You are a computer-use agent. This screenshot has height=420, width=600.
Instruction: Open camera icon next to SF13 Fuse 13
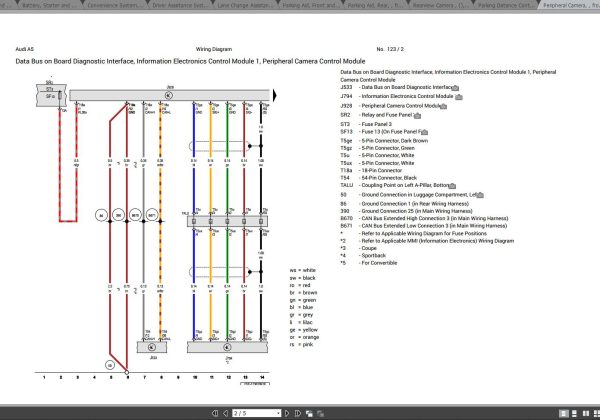(424, 132)
